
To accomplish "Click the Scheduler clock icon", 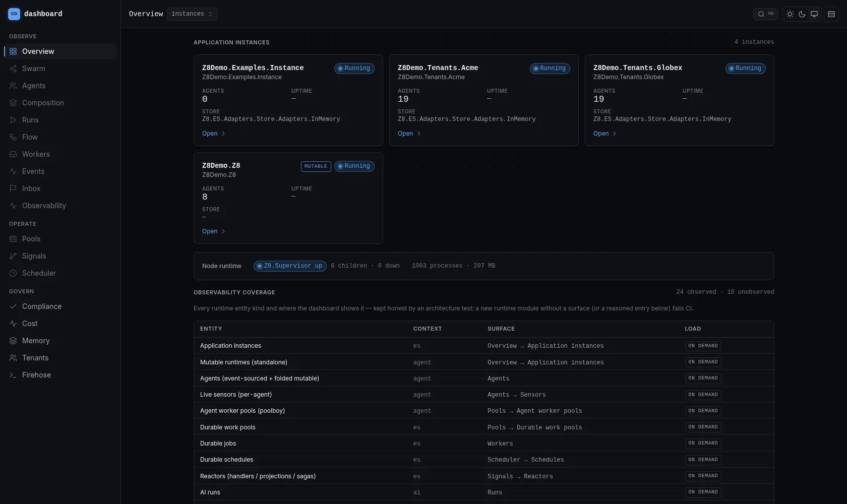I will [x=13, y=273].
